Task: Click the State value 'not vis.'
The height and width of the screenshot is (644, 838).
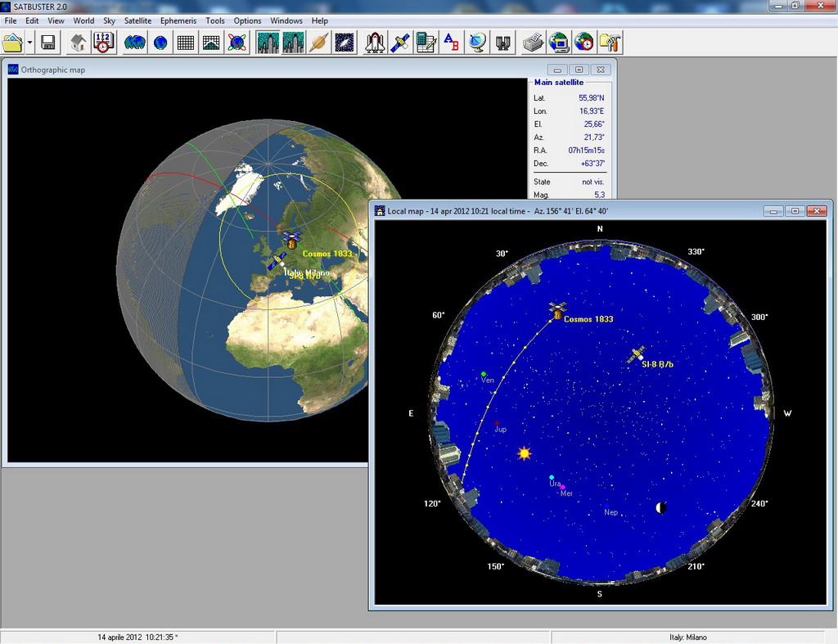Action: pyautogui.click(x=593, y=182)
